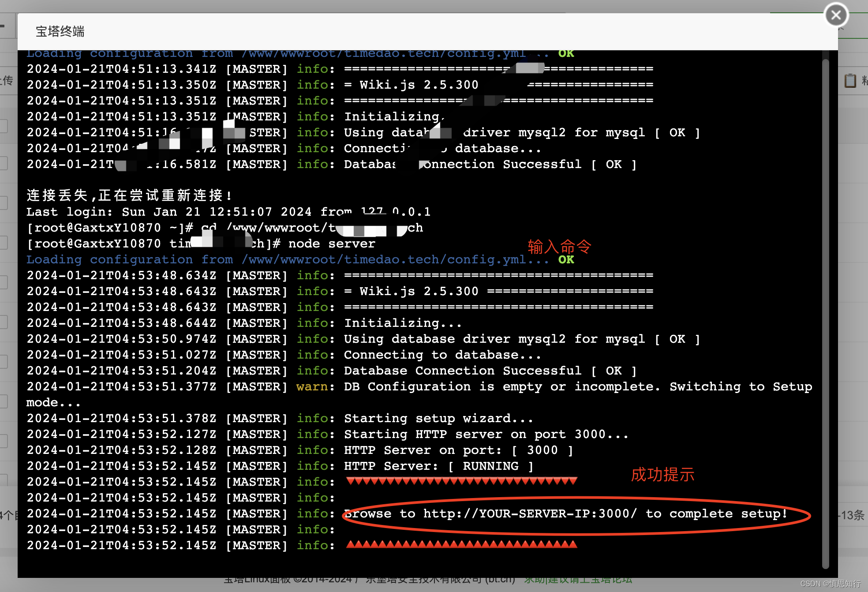
Task: Click the green OK after the lower config.yml line
Action: pyautogui.click(x=566, y=259)
